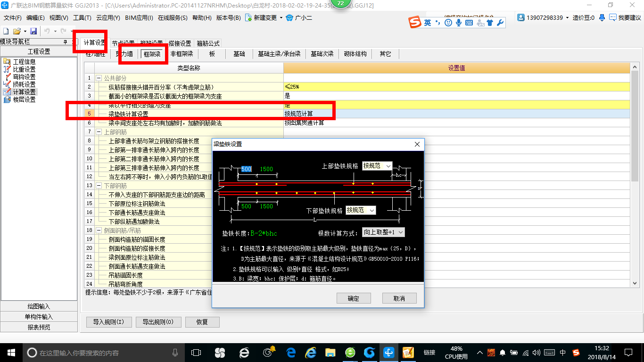Image resolution: width=644 pixels, height=362 pixels.
Task: Click the notification bell icon
Action: pos(602,17)
